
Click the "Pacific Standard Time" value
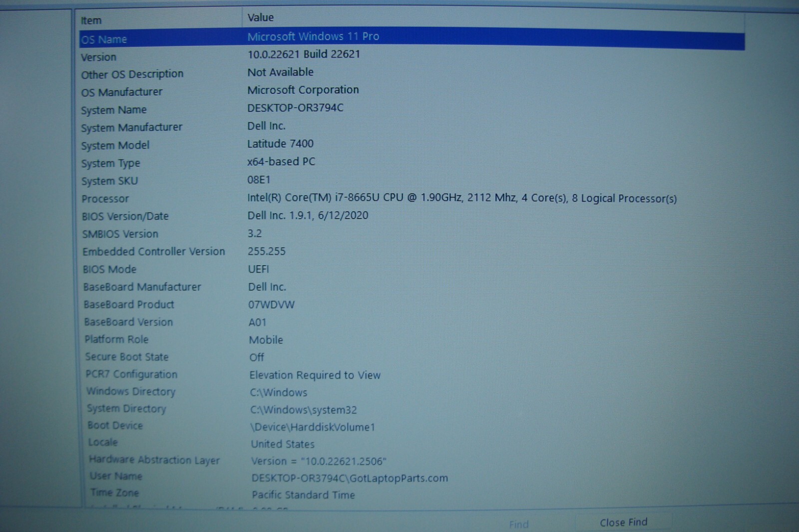303,495
